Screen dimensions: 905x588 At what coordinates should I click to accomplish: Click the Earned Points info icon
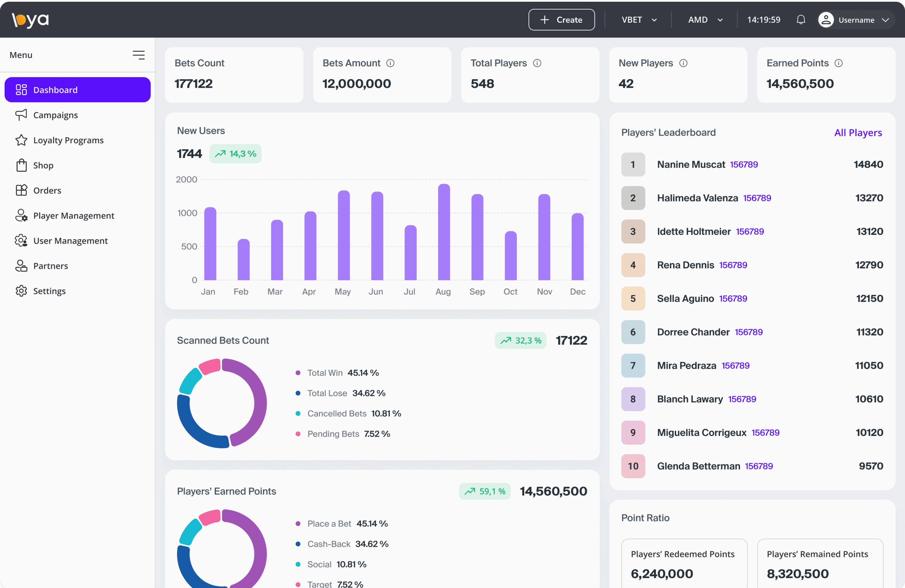coord(838,63)
